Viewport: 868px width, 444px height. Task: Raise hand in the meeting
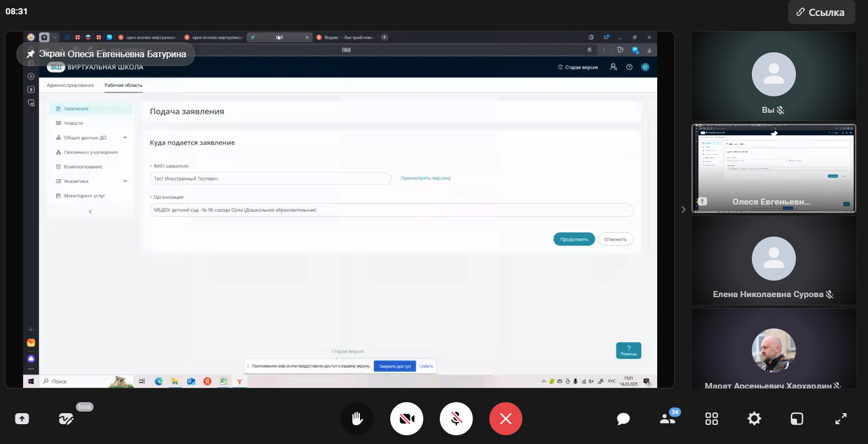[x=357, y=419]
